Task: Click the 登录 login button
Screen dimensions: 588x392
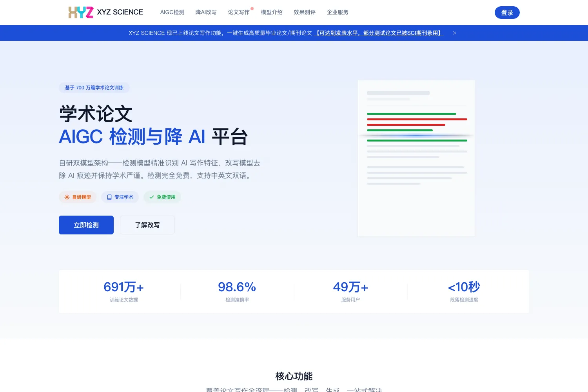Action: point(507,13)
